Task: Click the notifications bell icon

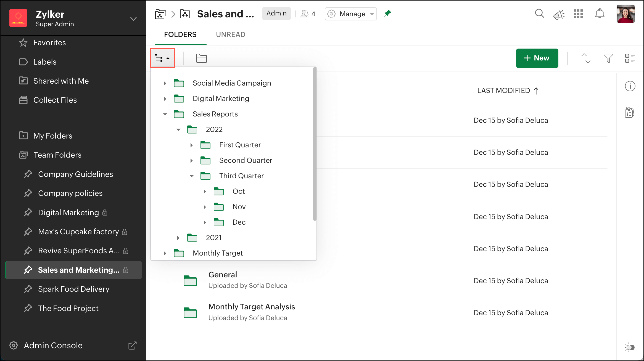Action: 600,14
